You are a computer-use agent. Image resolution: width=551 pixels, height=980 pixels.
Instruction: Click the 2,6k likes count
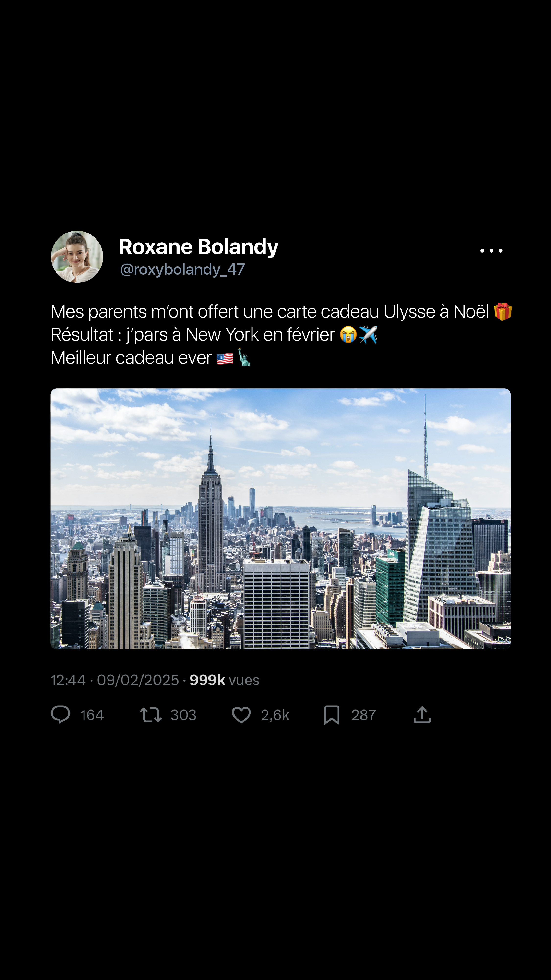[275, 715]
